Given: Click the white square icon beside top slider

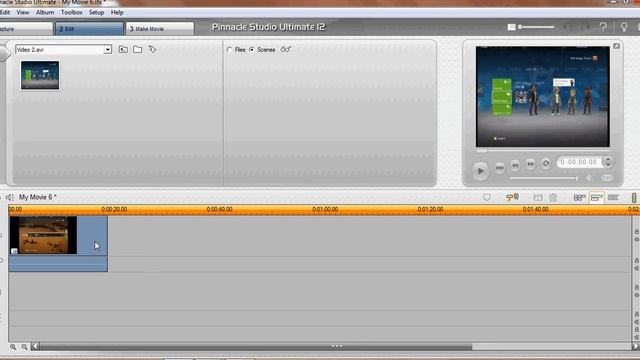Looking at the screenshot, I should (x=511, y=27).
